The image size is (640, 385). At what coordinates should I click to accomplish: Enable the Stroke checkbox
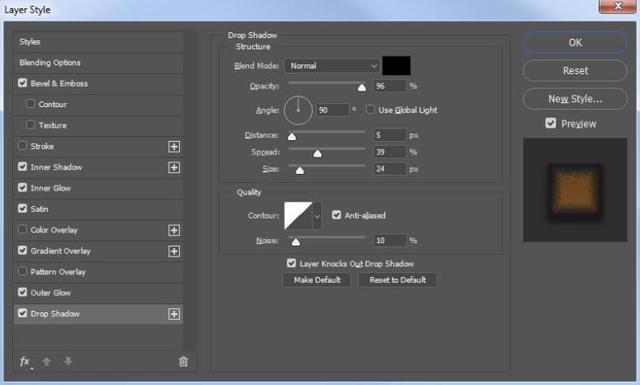(22, 146)
